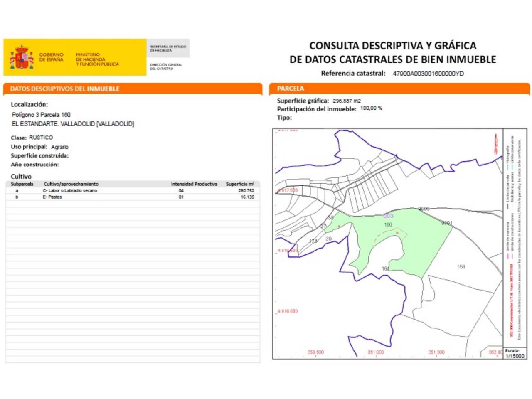Select the cadastral reference 47900A003001600000YD
Image resolution: width=532 pixels, height=399 pixels.
[428, 74]
